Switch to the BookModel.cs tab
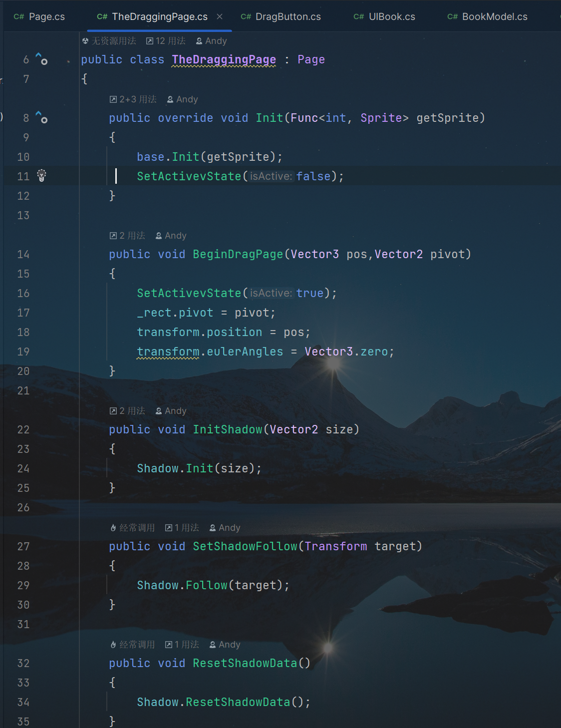The image size is (561, 728). (x=488, y=16)
